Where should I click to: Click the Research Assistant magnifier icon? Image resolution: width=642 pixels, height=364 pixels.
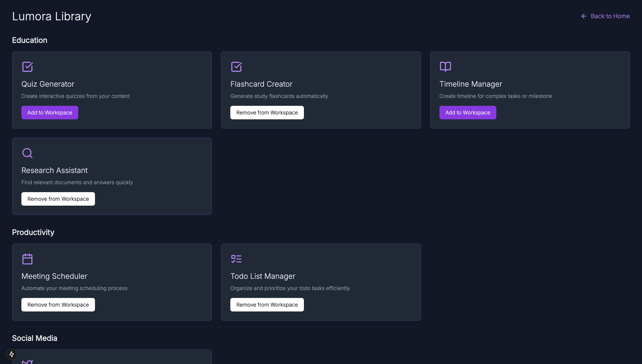click(x=27, y=153)
